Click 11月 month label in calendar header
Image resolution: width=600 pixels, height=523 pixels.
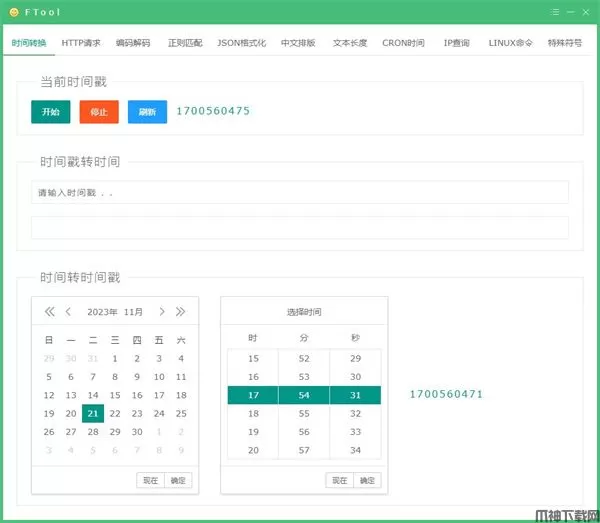pyautogui.click(x=134, y=312)
